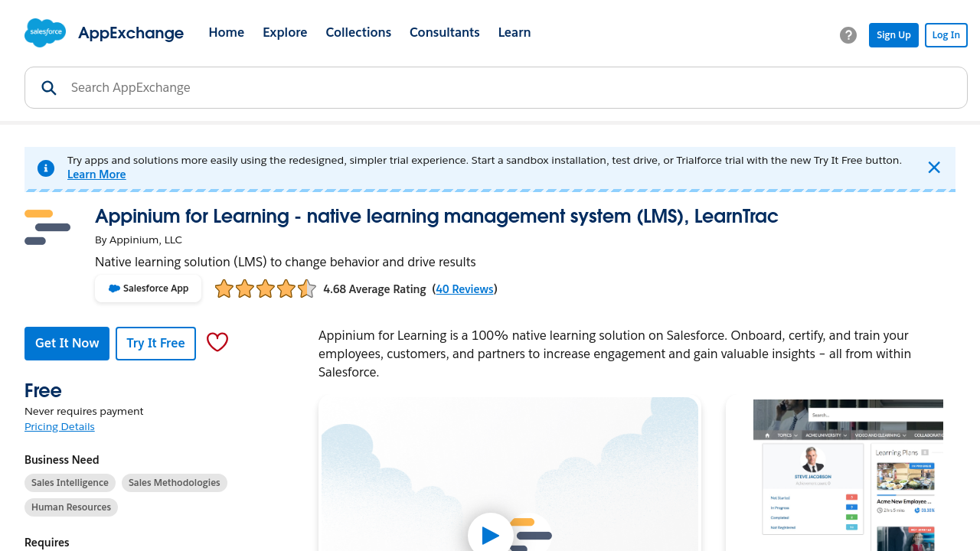The height and width of the screenshot is (551, 980).
Task: Click the search magnifier icon
Action: click(49, 88)
